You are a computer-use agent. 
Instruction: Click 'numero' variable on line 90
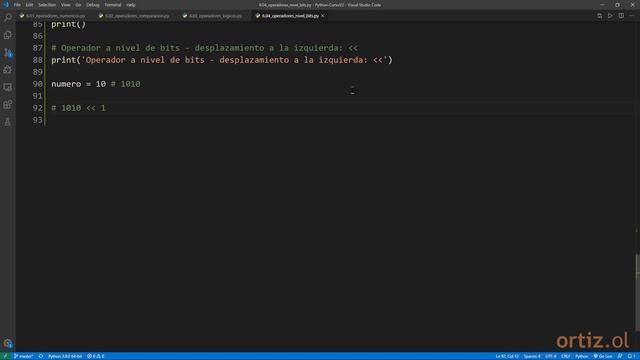pyautogui.click(x=66, y=84)
